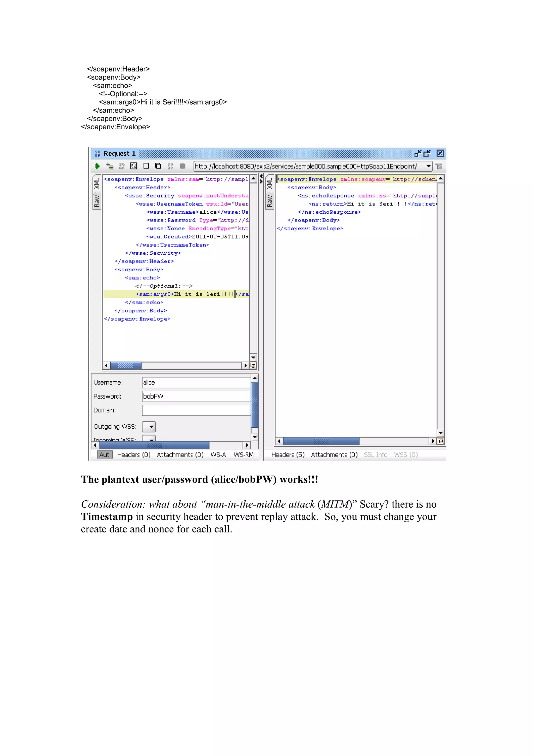This screenshot has height=756, width=534.
Task: Click request editor scroll-up arrow
Action: pyautogui.click(x=253, y=179)
